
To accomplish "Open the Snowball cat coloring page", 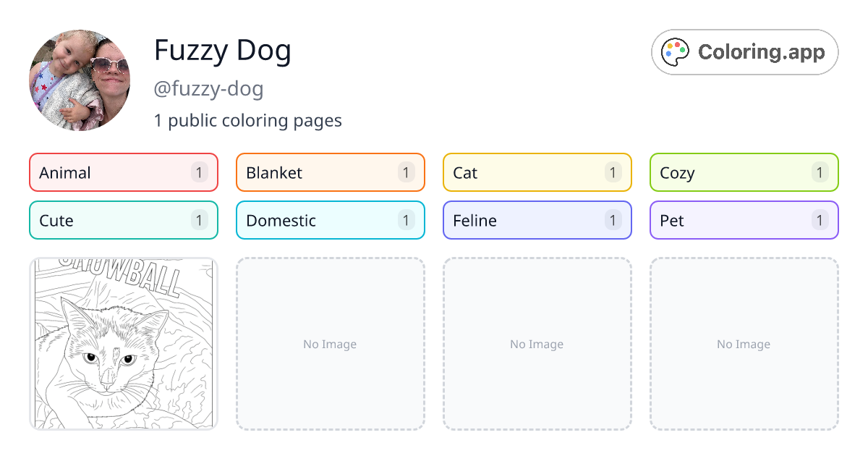I will click(124, 344).
